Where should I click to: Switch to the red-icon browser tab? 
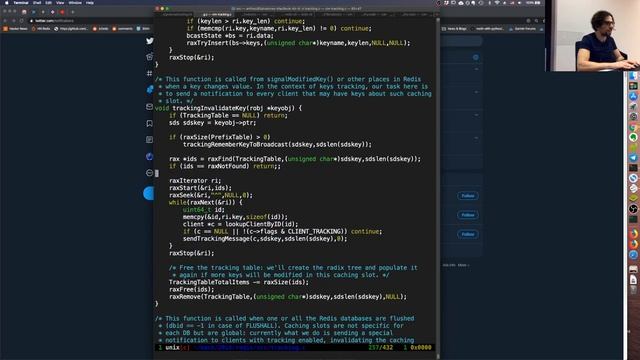coord(62,12)
